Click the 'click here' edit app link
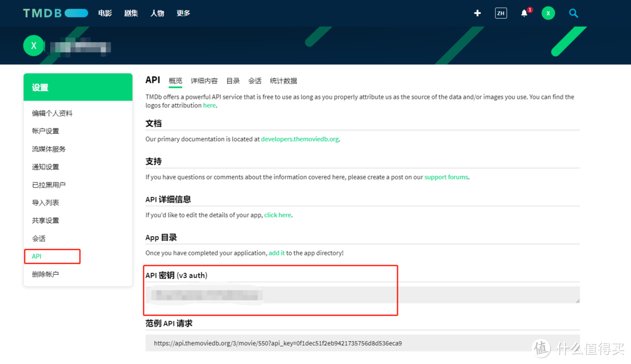This screenshot has height=364, width=631. 278,215
